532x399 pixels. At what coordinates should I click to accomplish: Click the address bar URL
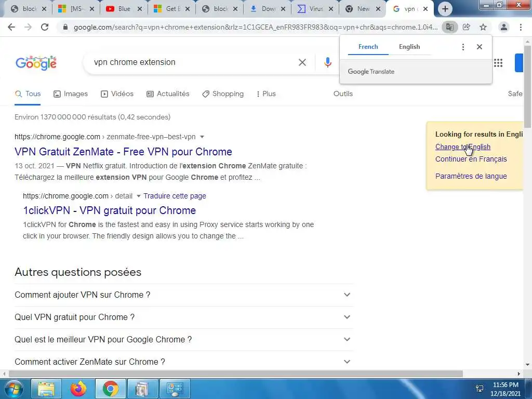click(x=256, y=27)
